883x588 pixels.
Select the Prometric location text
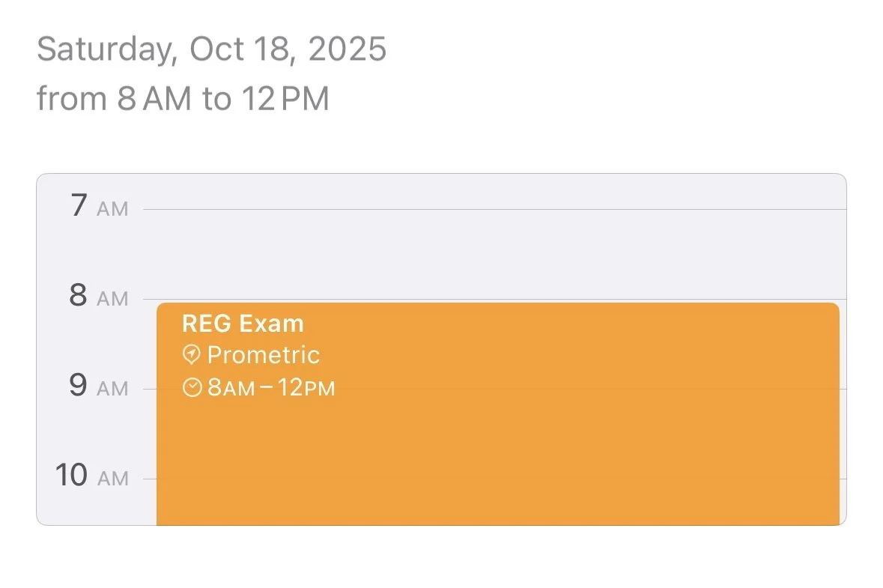pyautogui.click(x=263, y=354)
